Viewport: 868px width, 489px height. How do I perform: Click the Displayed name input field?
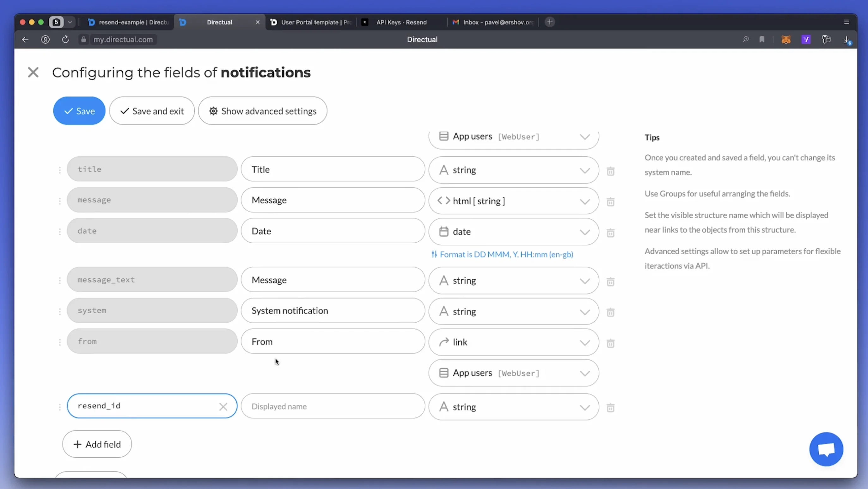[x=333, y=406]
